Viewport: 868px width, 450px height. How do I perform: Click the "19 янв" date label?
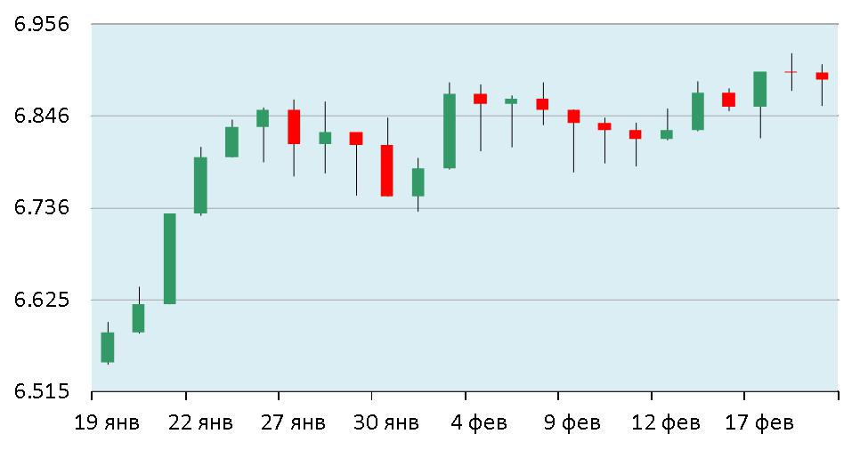coord(106,422)
